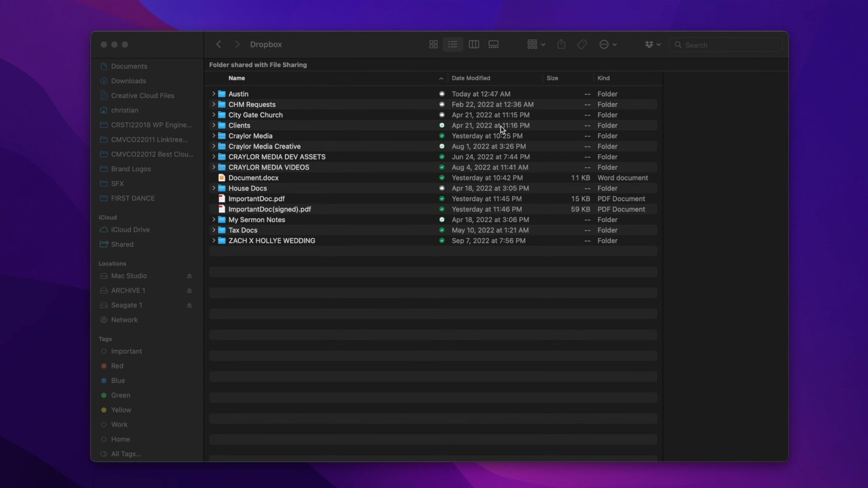
Task: Eject the ARCHIVE 1 drive
Action: coord(189,291)
